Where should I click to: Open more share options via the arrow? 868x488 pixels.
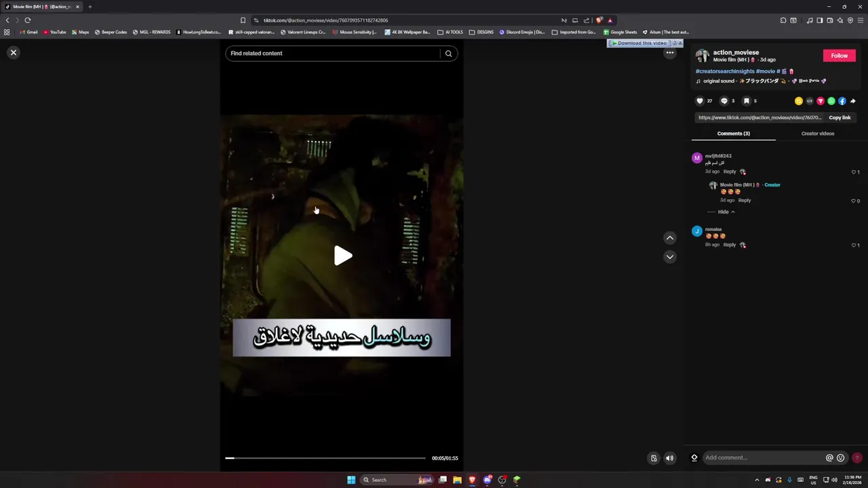[853, 101]
